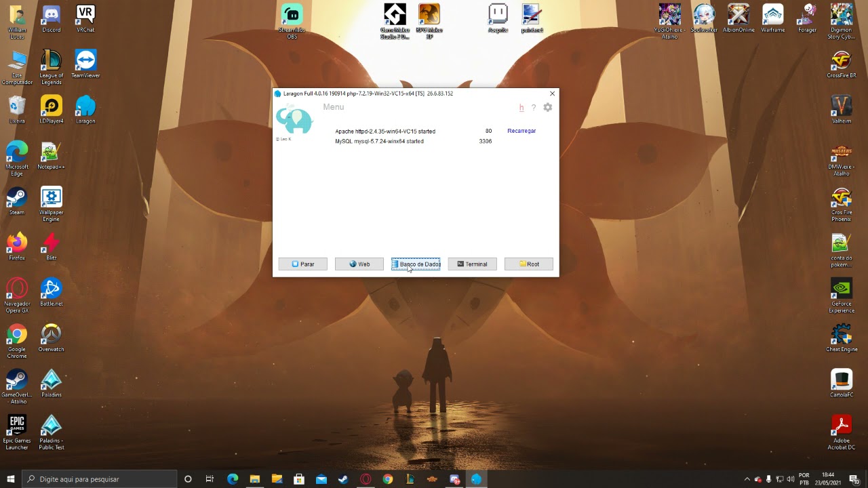Close the Laragon window

552,94
